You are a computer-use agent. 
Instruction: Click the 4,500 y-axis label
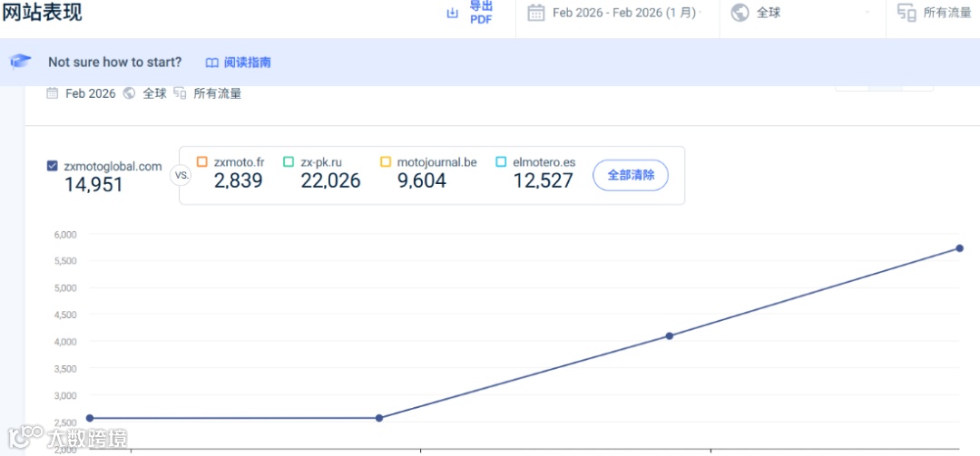coord(65,315)
